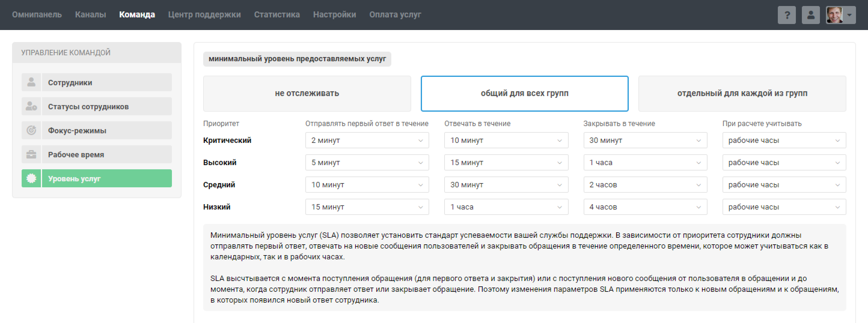Image resolution: width=868 pixels, height=323 pixels.
Task: Open Критический first-reply dropdown showing 2 минут
Action: (x=367, y=140)
